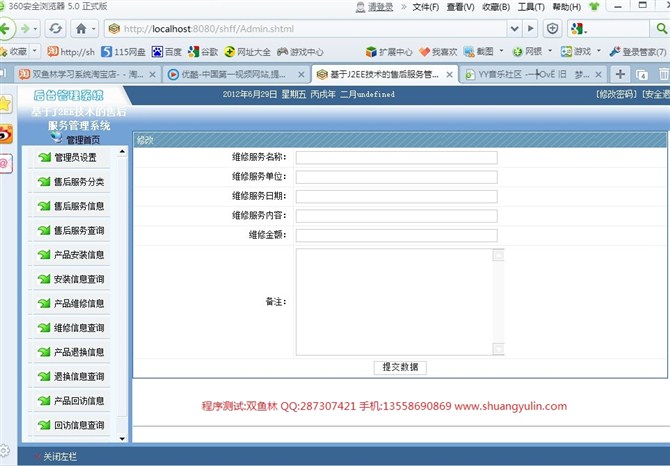Viewport: 670px width, 466px height.
Task: Open the 游戏中心 bookmark
Action: [x=300, y=52]
